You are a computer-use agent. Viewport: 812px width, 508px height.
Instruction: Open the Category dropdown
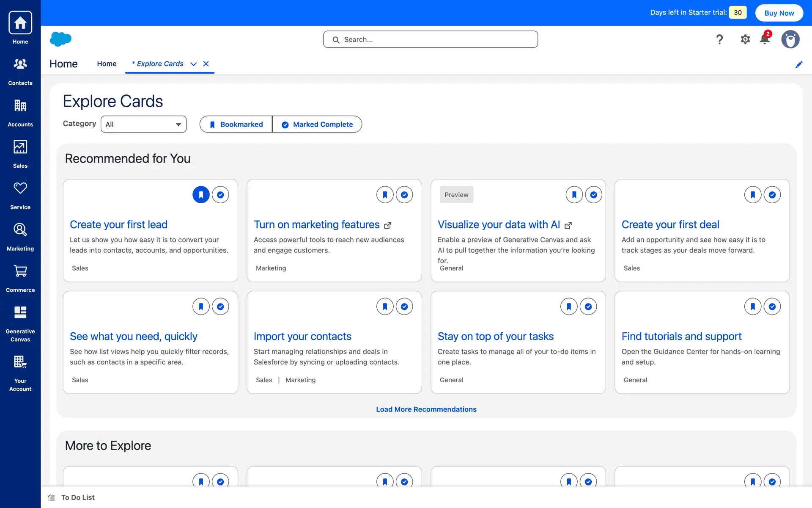coord(143,124)
